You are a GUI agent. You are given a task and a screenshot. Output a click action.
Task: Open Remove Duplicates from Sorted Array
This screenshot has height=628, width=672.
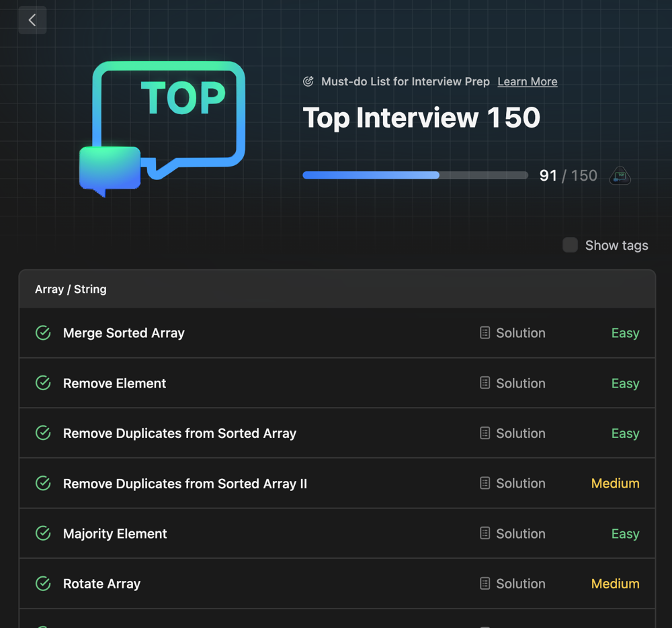pos(179,433)
